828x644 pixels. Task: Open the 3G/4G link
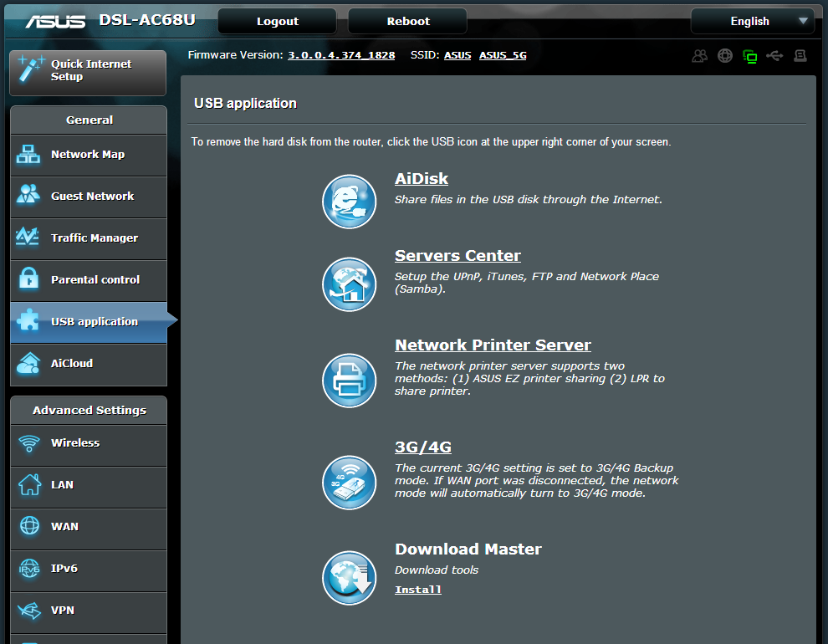click(x=423, y=447)
